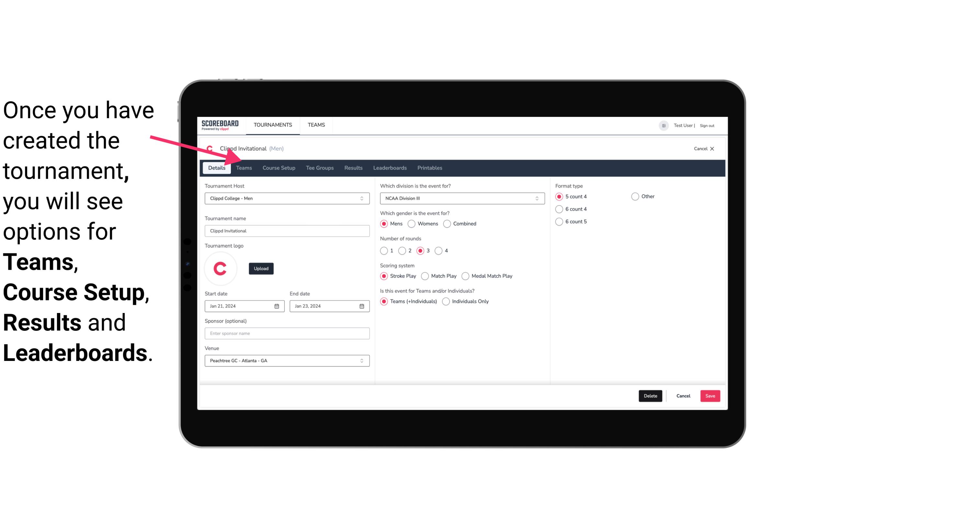This screenshot has height=527, width=980.
Task: Click the Tournament name input field
Action: (286, 230)
